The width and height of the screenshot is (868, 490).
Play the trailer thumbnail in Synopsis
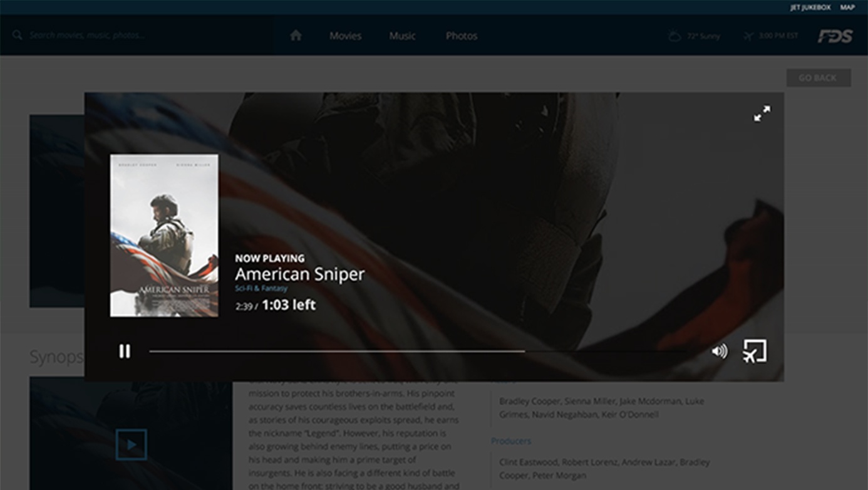(132, 444)
